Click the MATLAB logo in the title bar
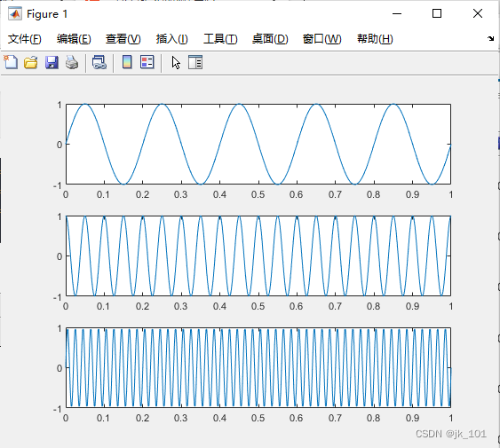The width and height of the screenshot is (500, 448). point(15,13)
